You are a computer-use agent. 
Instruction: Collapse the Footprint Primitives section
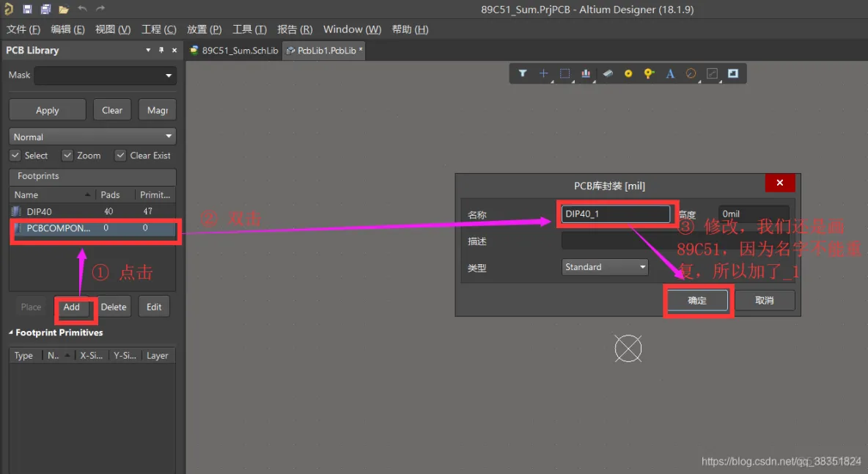10,332
